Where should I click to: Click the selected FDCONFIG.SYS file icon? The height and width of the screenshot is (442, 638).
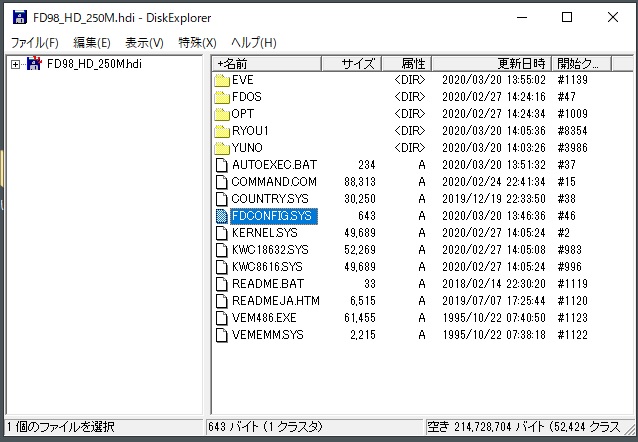point(222,216)
